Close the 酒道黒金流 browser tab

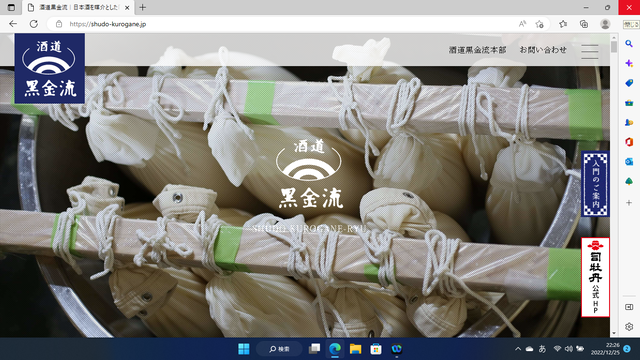[x=127, y=7]
